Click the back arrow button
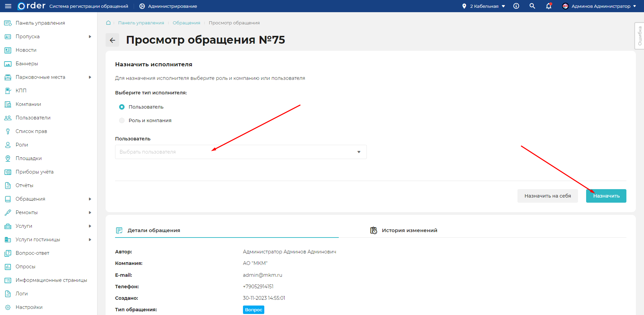The image size is (644, 315). pos(112,40)
